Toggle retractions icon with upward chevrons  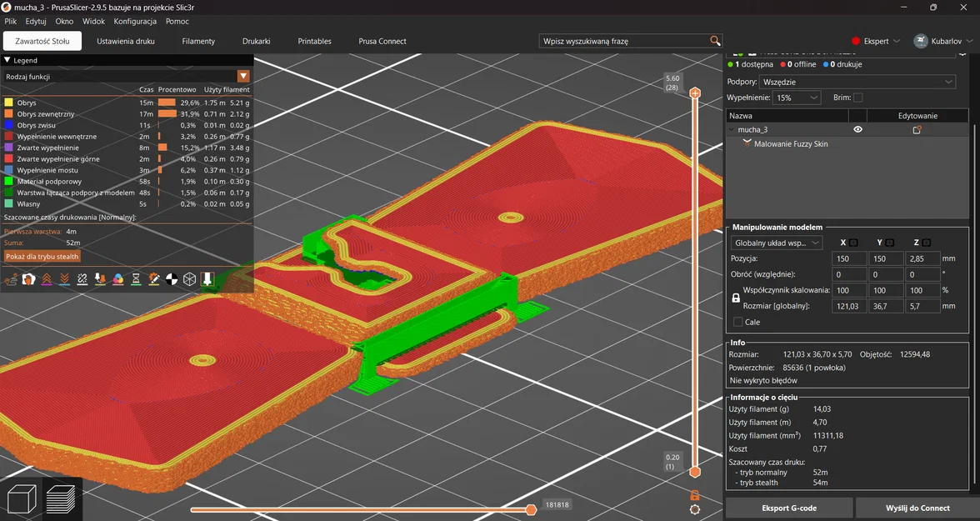47,279
